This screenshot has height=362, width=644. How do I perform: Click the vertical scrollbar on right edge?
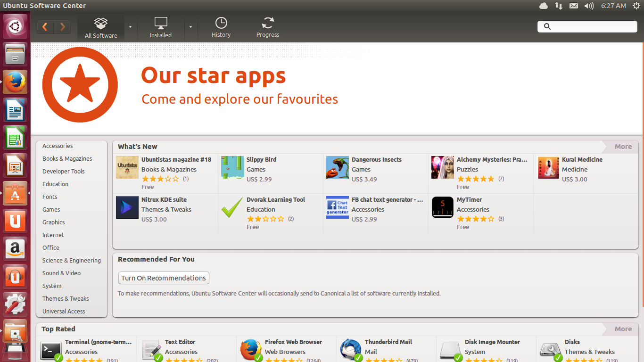tap(643, 174)
